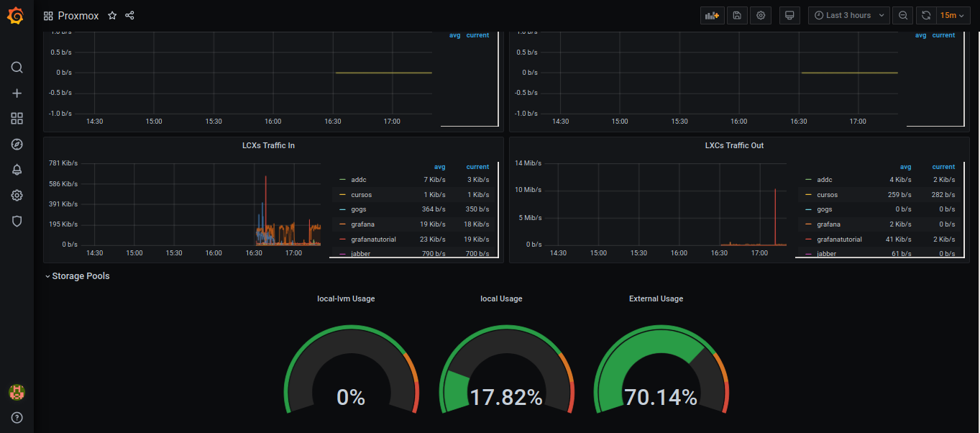Screen dimensions: 980x433
Task: Open the 15m refresh interval dropdown
Action: point(953,15)
